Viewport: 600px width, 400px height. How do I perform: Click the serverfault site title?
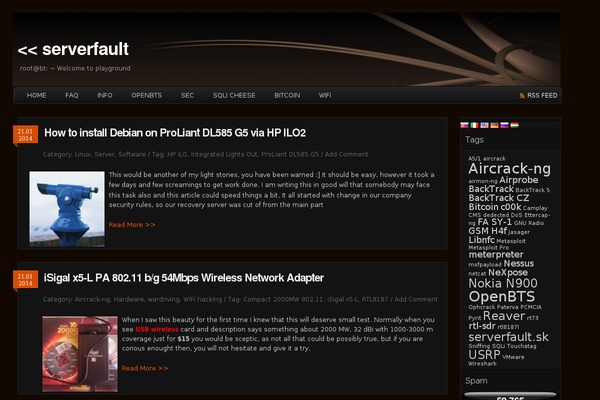(73, 49)
